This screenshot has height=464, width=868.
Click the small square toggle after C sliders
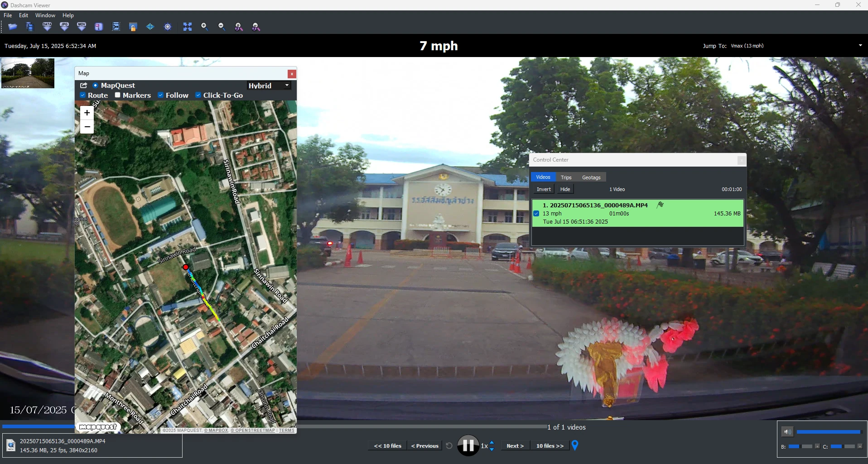[860, 446]
